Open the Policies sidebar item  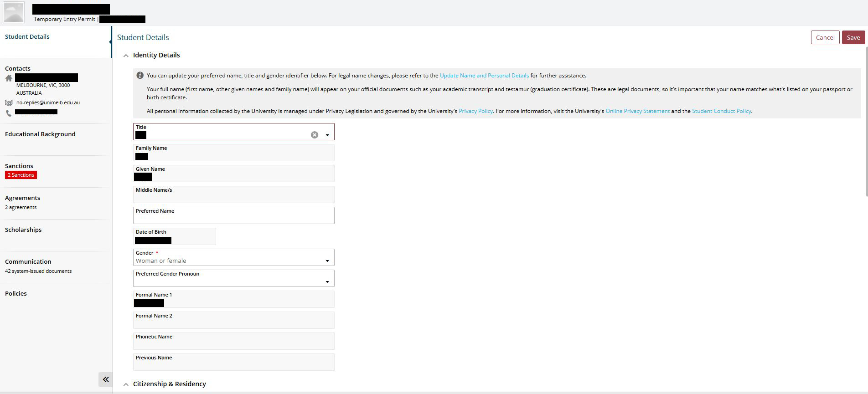16,293
